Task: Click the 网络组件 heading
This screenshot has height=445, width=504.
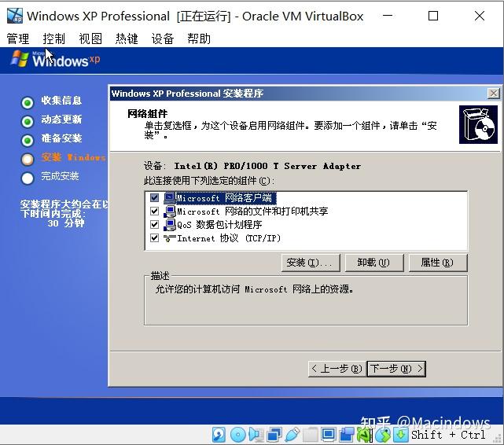Action: click(147, 113)
